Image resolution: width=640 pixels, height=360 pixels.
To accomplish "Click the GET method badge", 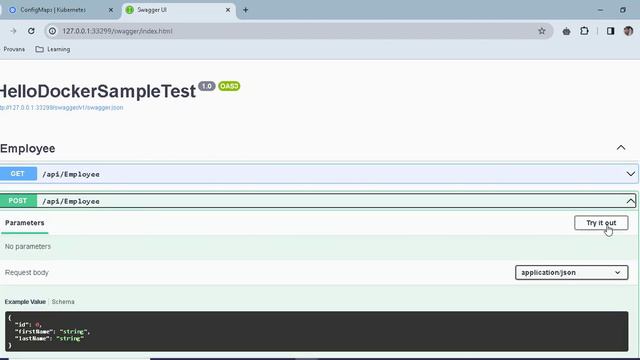I will (18, 174).
